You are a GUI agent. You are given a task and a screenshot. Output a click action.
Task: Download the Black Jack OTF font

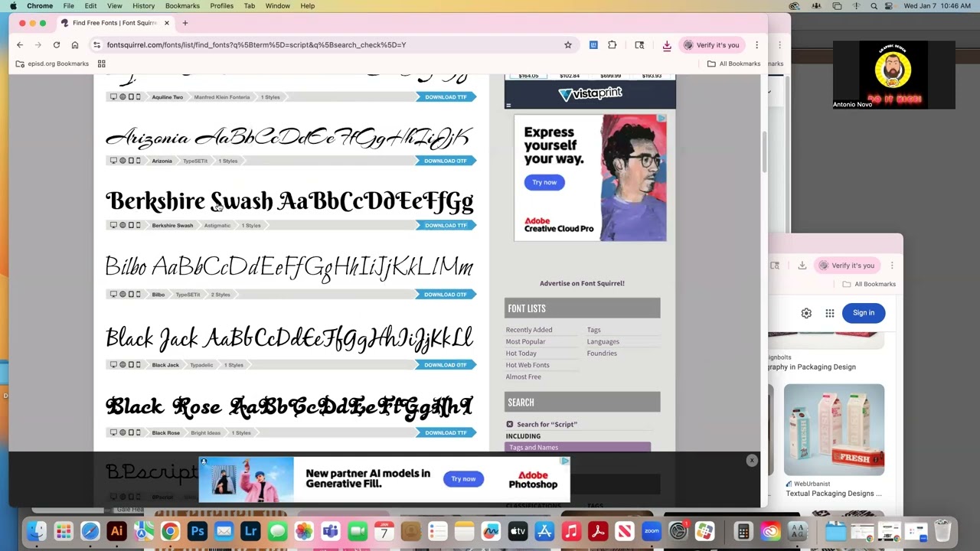tap(446, 365)
